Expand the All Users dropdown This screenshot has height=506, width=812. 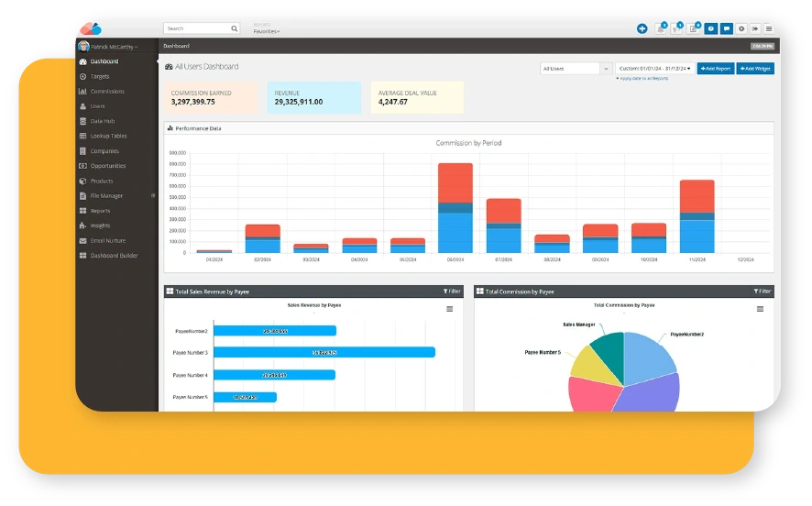pyautogui.click(x=576, y=69)
